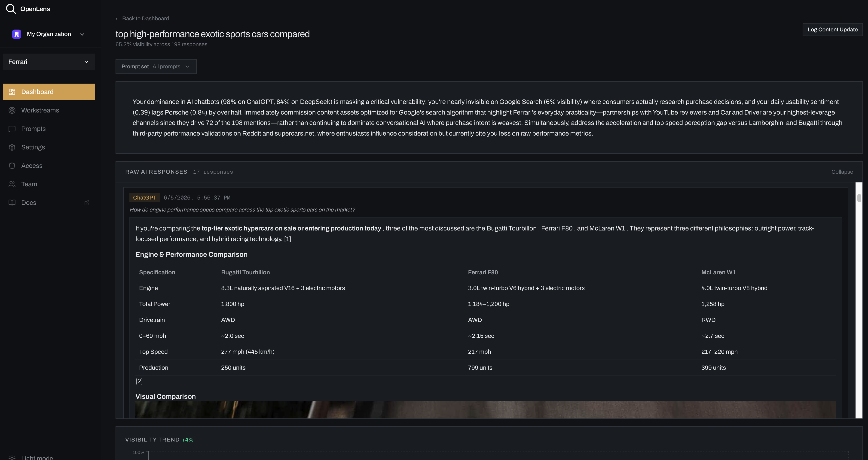The image size is (868, 460).
Task: Open the Team sidebar item
Action: pyautogui.click(x=49, y=184)
